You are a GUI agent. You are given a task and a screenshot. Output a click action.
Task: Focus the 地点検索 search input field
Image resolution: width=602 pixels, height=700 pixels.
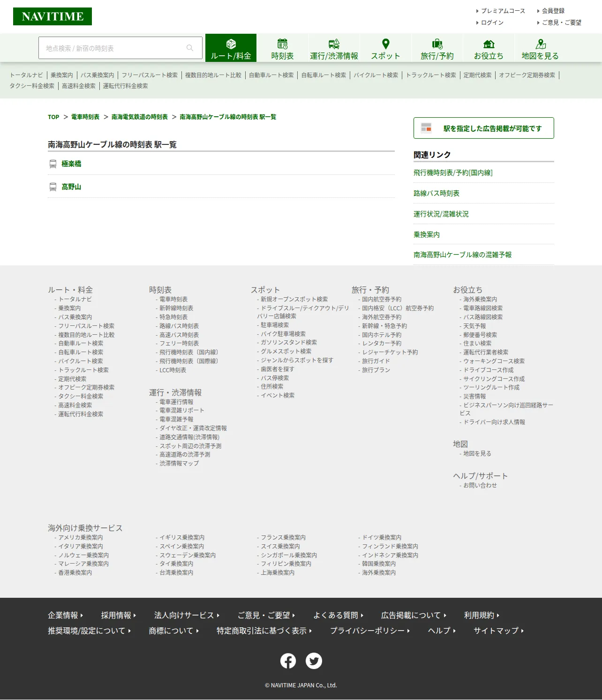coord(120,48)
